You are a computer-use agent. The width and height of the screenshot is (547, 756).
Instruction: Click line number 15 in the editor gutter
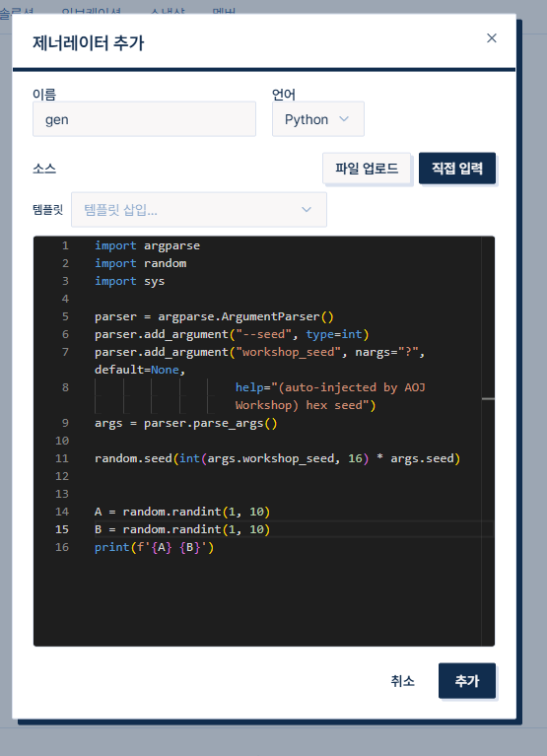(x=62, y=529)
